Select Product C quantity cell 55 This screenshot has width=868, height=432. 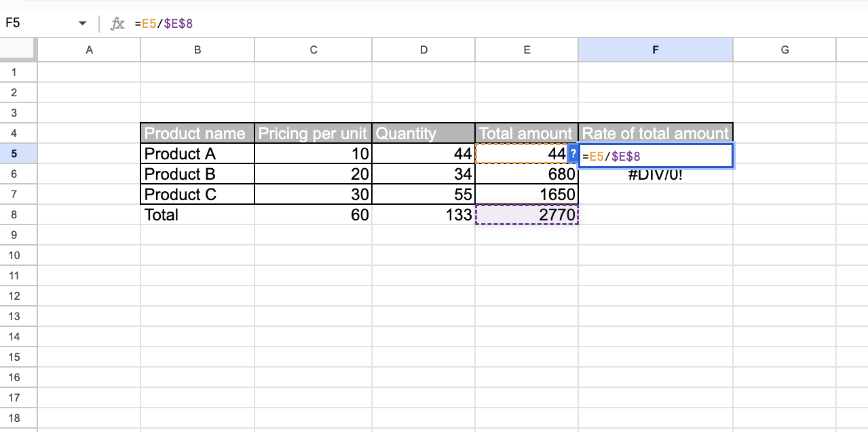(423, 194)
